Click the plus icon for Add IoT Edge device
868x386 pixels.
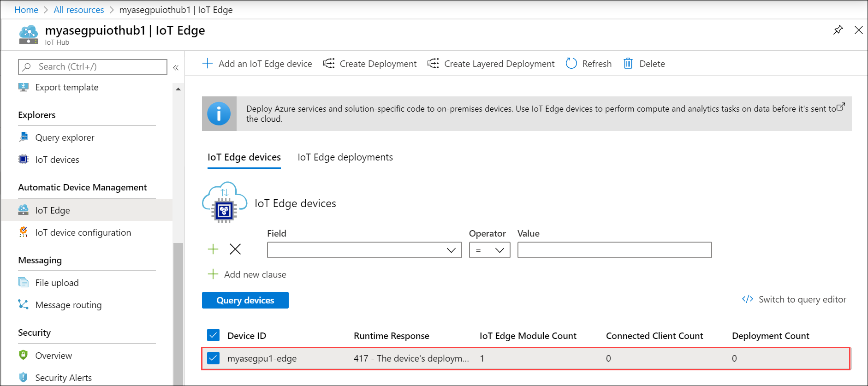208,63
